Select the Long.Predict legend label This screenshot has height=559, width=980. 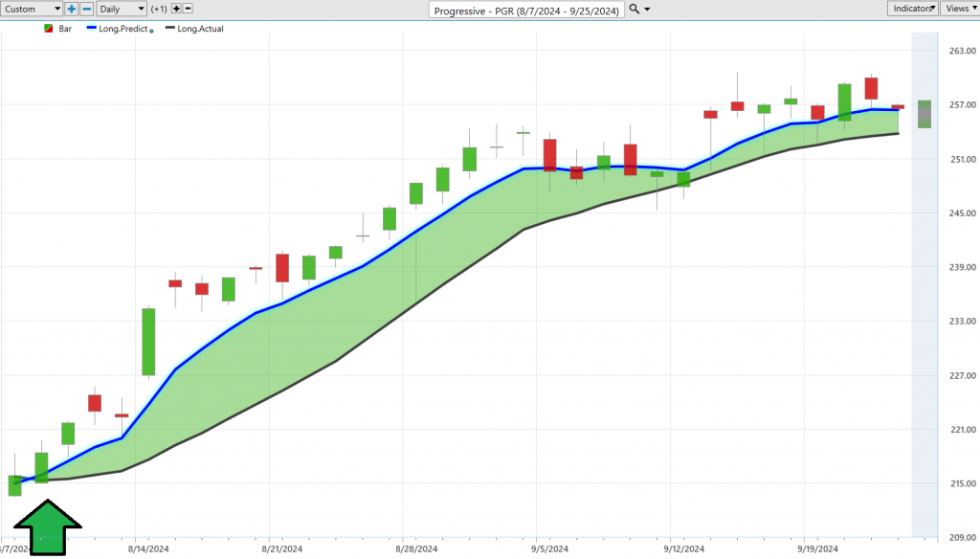pyautogui.click(x=123, y=29)
